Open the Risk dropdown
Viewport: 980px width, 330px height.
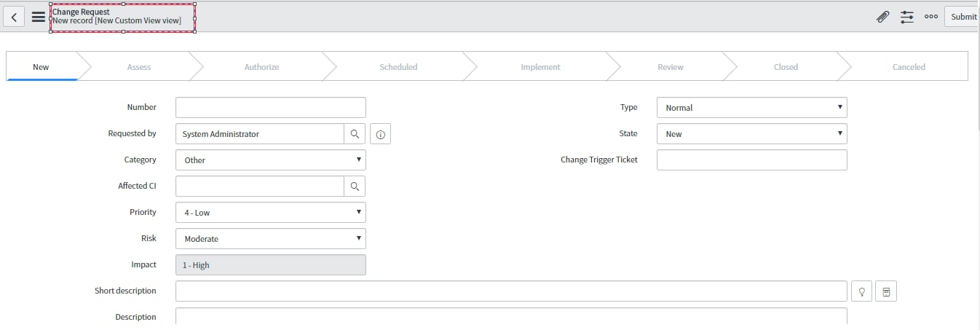point(271,239)
